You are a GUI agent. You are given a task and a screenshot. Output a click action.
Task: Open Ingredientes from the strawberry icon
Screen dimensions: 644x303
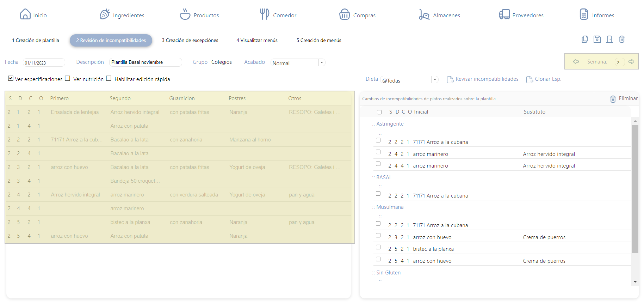pos(105,14)
